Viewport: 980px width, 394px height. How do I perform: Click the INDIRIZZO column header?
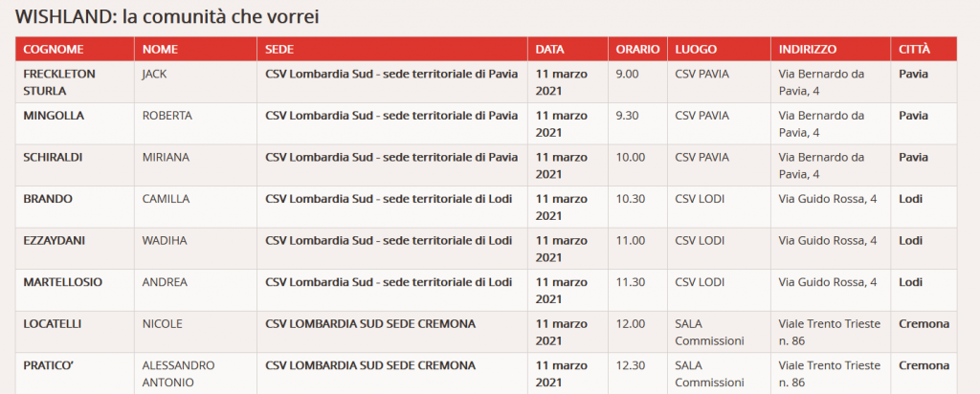tap(808, 49)
